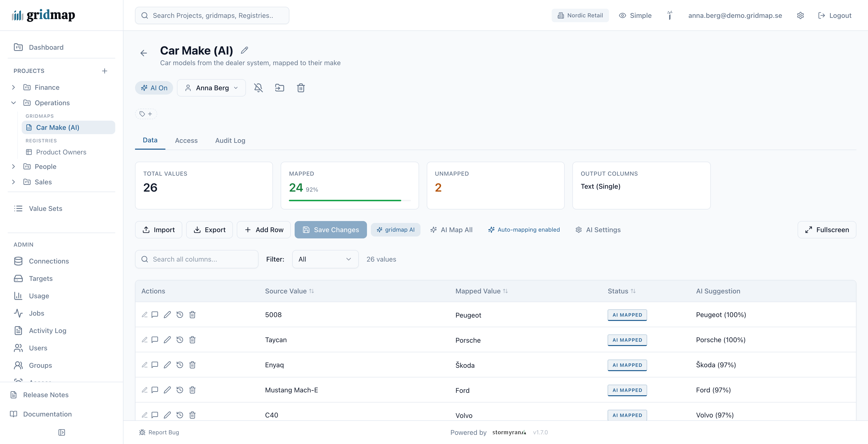Expand the People project
868x444 pixels.
pyautogui.click(x=14, y=166)
